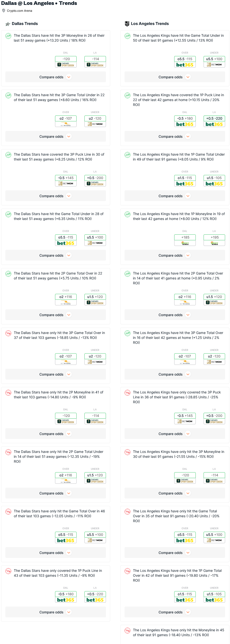Select the +195 LA odds in Kings 1P Moneyline card
230x644 pixels.
[x=214, y=238]
